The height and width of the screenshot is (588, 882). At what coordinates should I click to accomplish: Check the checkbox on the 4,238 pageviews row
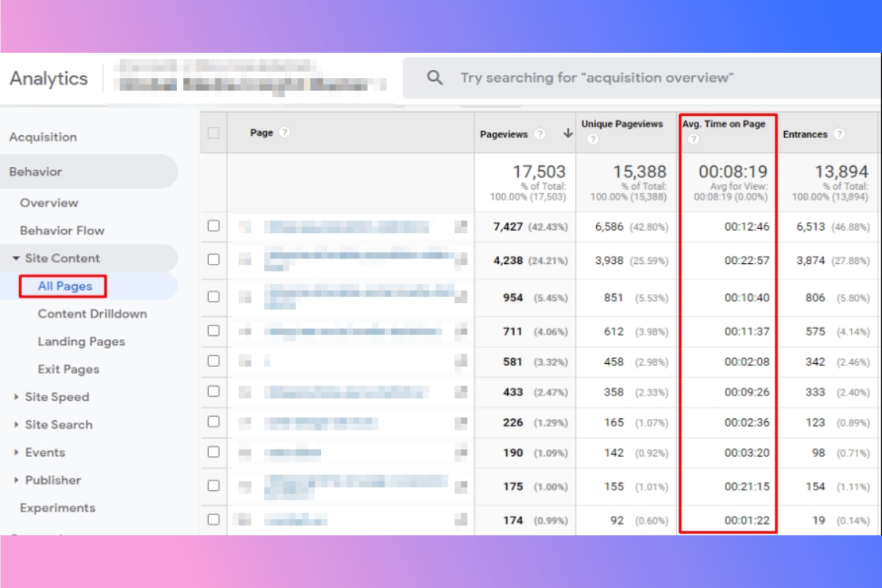pos(213,260)
